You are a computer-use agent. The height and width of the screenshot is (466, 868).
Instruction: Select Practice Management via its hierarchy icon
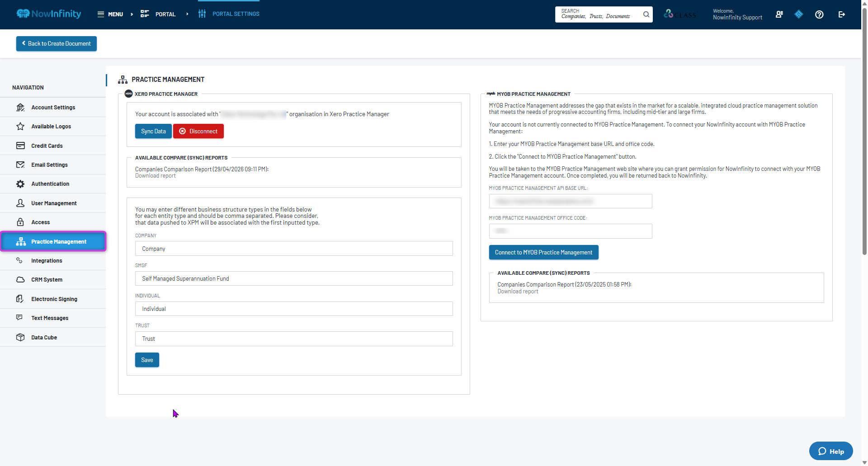pyautogui.click(x=21, y=242)
